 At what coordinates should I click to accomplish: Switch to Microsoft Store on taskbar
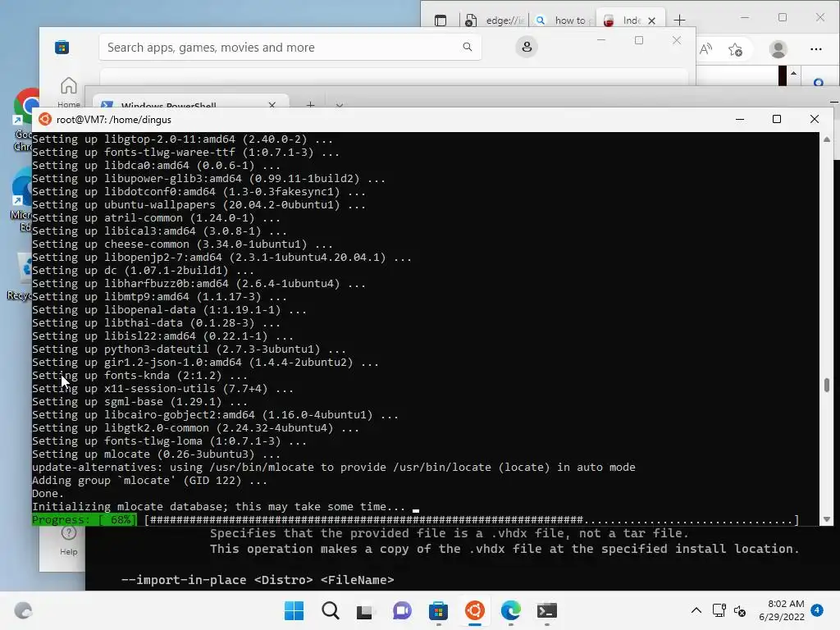[x=438, y=610]
